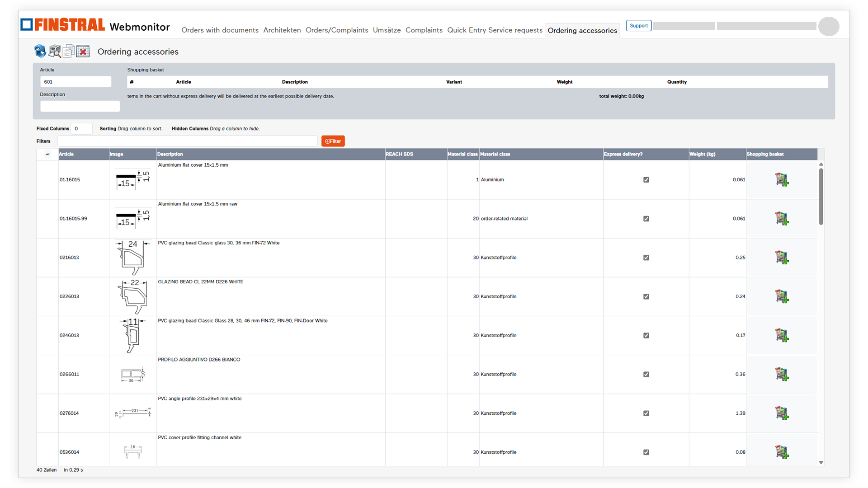Click the blue refresh arrows icon

tap(40, 51)
